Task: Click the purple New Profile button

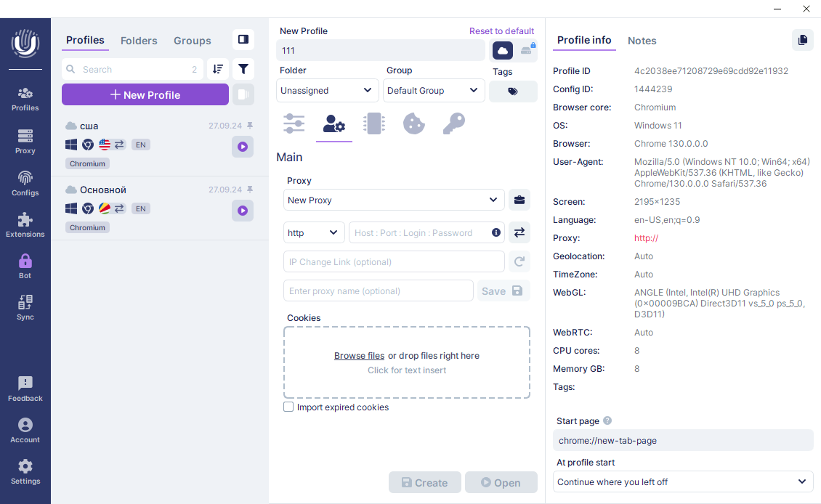Action: 145,94
